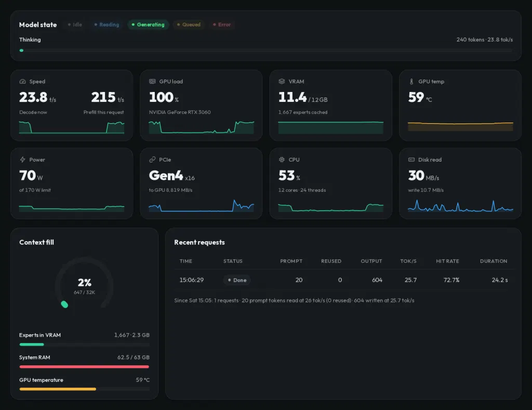
Task: Click the 15:06:29 time cell
Action: (191, 280)
